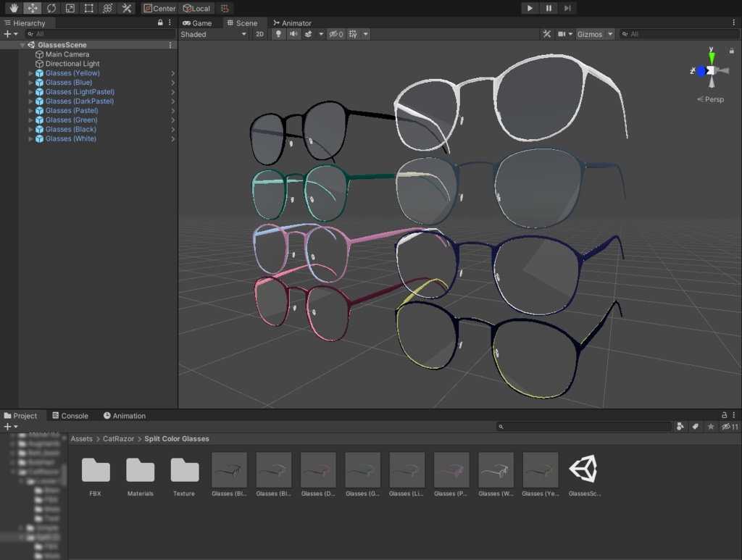Select the Move tool
This screenshot has height=560, width=742.
[x=32, y=8]
